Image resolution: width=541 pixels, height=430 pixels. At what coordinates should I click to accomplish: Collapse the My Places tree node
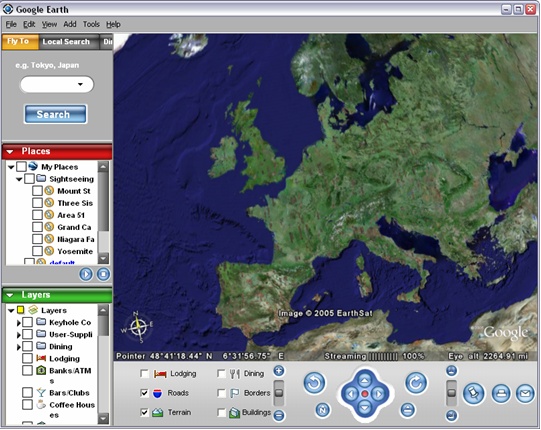pos(11,167)
